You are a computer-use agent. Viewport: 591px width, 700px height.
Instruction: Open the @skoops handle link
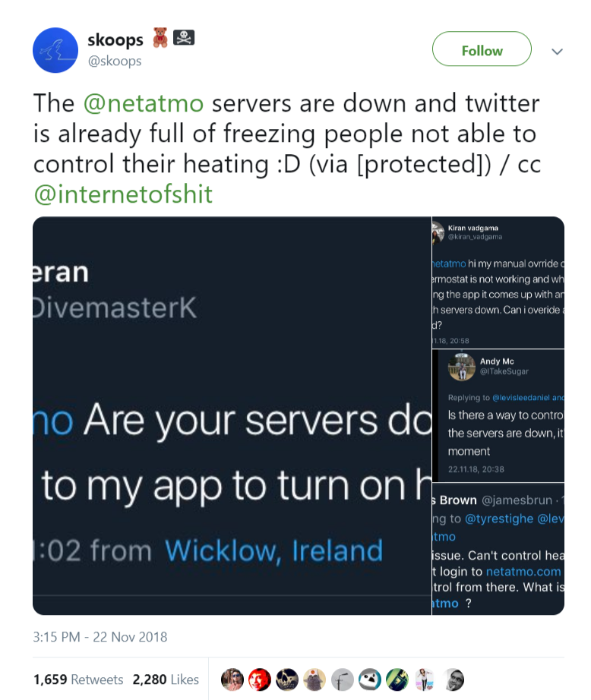115,61
